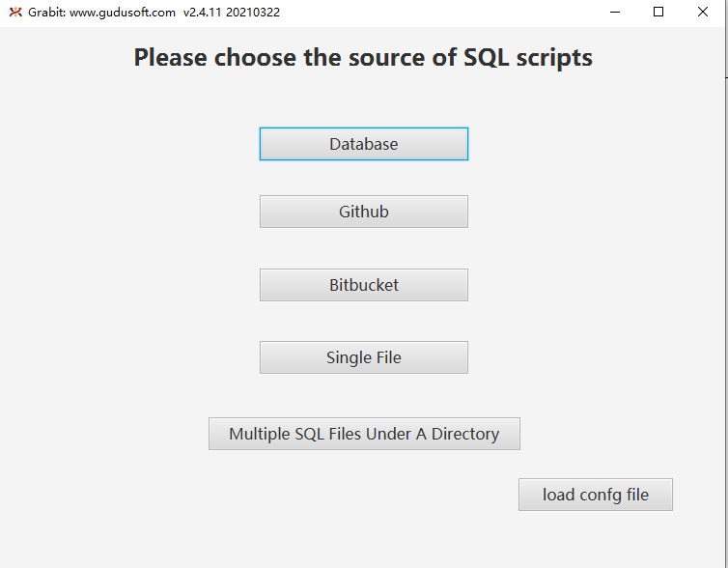Click the 'Bitbucket' label text
Image resolution: width=728 pixels, height=568 pixels.
[364, 285]
